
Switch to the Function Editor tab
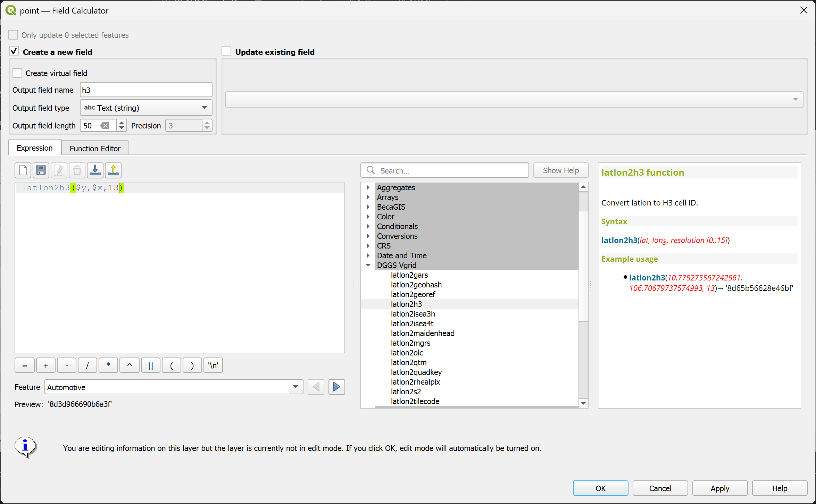point(95,149)
